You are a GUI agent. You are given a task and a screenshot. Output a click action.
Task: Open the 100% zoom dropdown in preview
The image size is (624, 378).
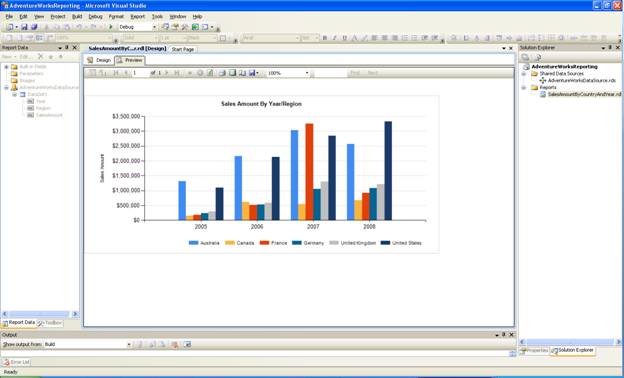(x=307, y=73)
